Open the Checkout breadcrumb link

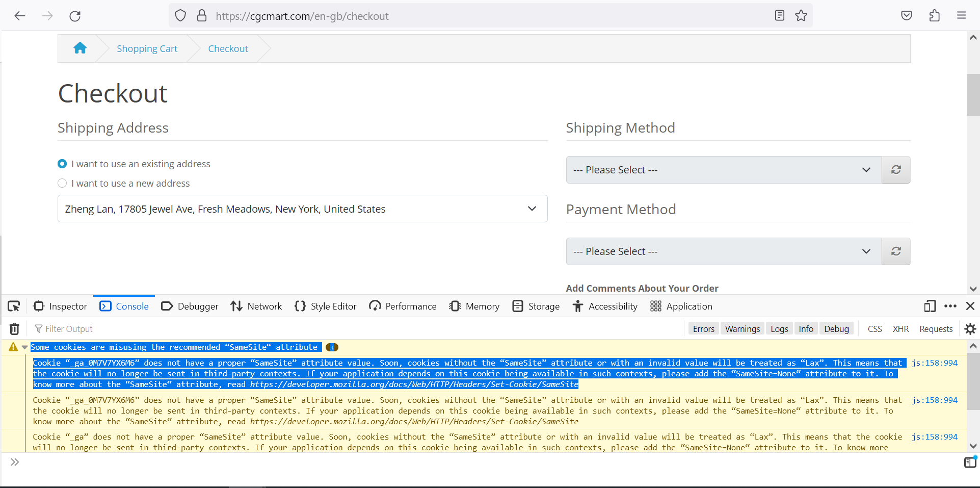point(228,48)
